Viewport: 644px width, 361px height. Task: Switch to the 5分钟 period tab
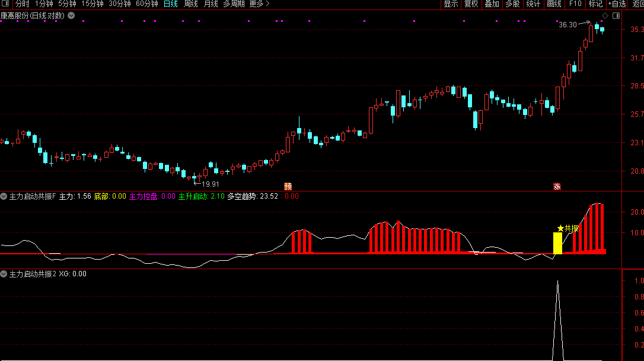pos(67,4)
